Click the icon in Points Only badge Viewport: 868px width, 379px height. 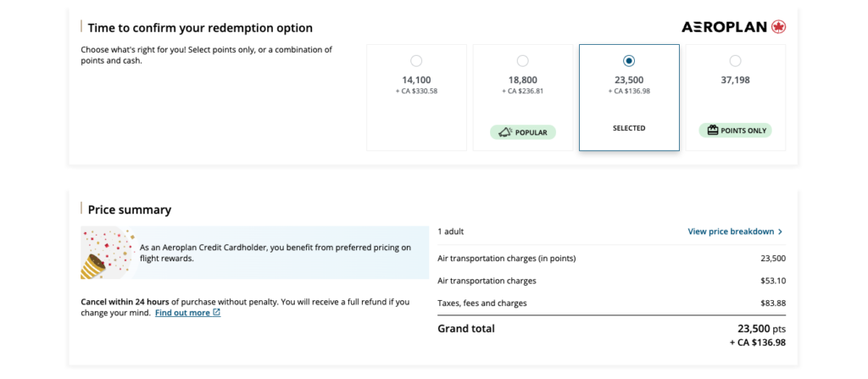[x=712, y=131]
